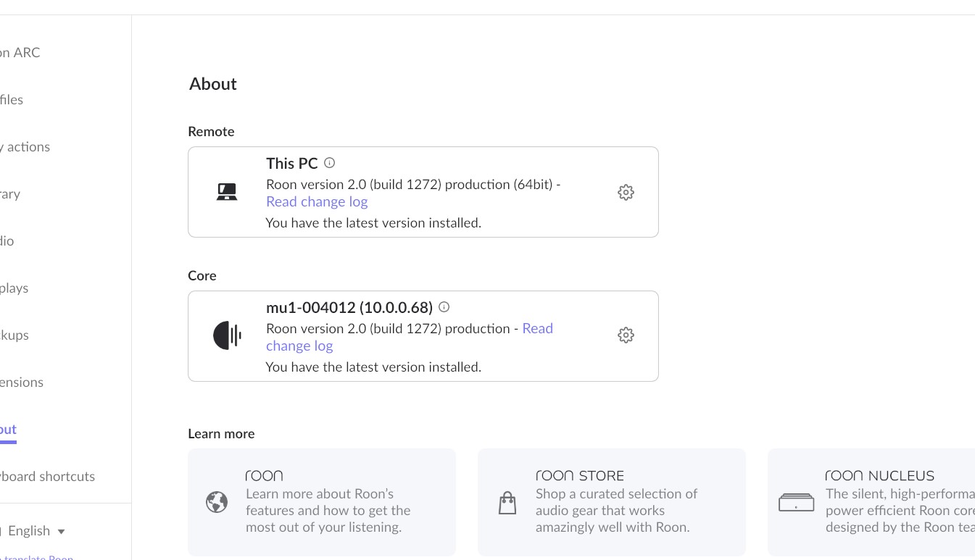975x560 pixels.
Task: Switch to Extensions settings in the sidebar
Action: click(x=22, y=383)
